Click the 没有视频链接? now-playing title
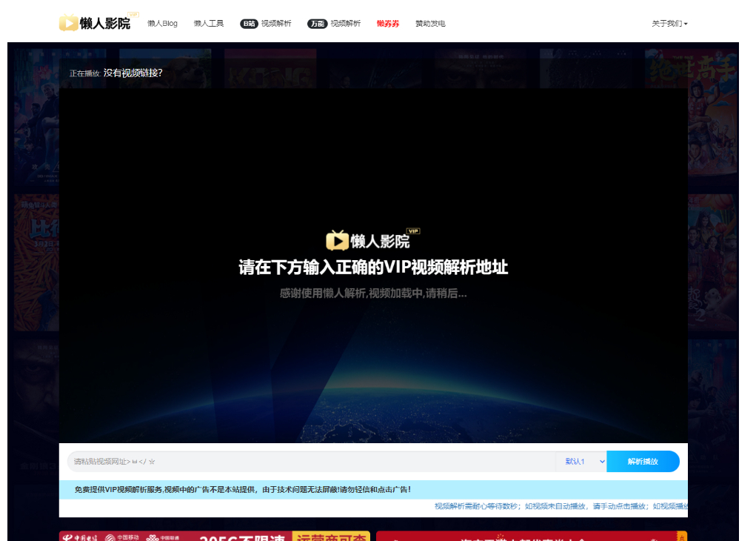This screenshot has height=541, width=756. [133, 73]
